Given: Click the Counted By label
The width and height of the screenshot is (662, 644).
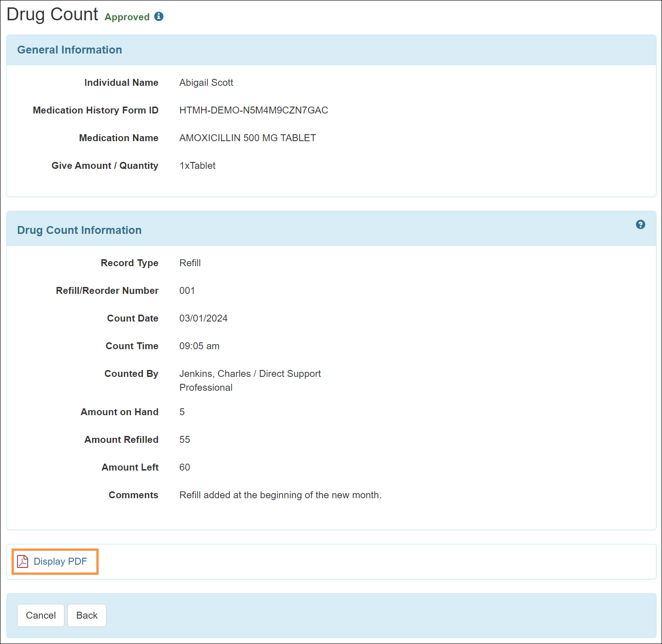Looking at the screenshot, I should 131,374.
